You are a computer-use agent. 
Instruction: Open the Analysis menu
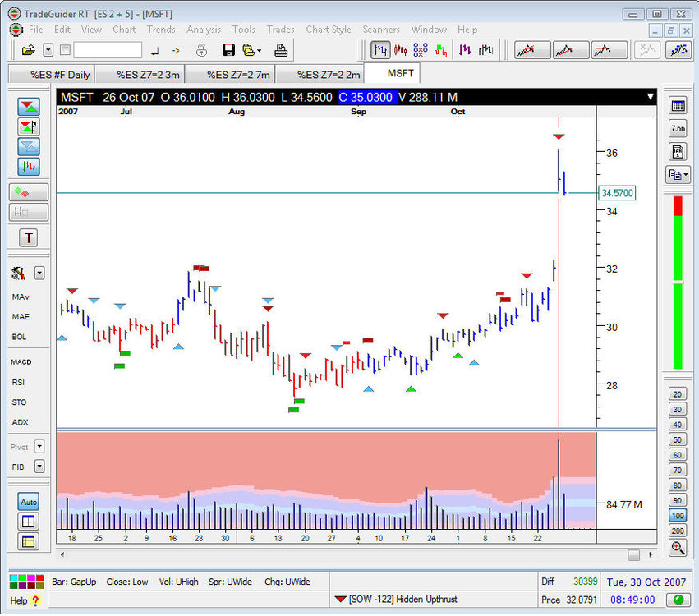(204, 30)
